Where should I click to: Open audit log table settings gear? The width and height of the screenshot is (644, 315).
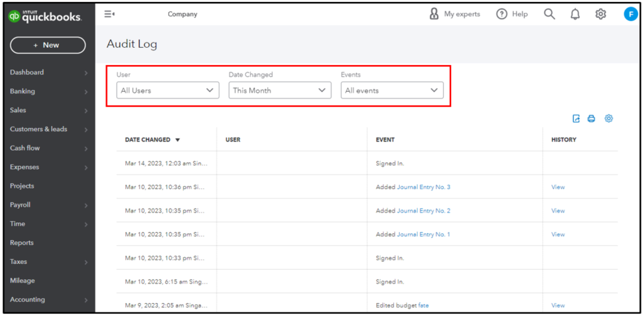click(x=609, y=119)
